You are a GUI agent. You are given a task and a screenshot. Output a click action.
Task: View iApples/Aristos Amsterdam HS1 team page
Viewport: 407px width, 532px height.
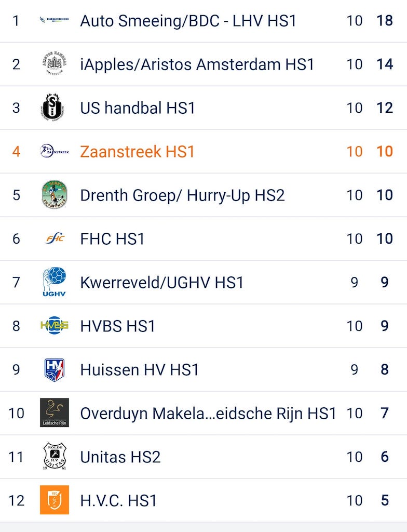pos(197,64)
